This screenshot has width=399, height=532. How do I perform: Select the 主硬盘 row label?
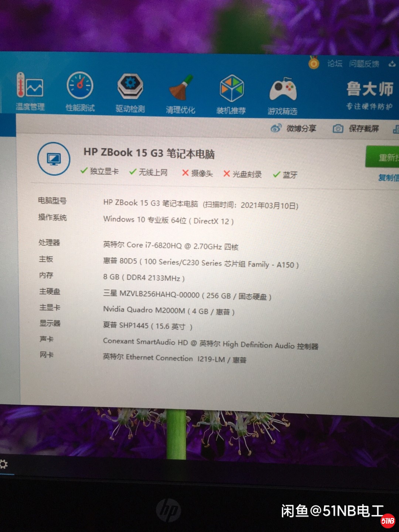(50, 291)
